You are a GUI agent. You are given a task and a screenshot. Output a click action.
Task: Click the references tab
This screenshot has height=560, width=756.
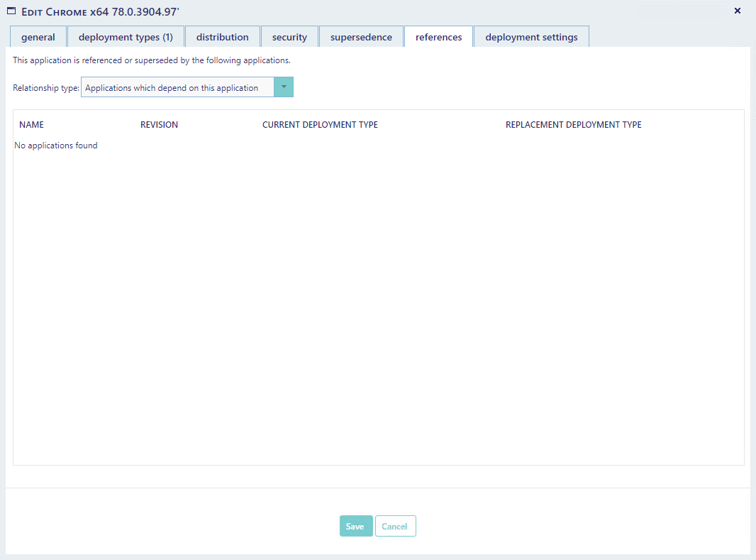(438, 37)
